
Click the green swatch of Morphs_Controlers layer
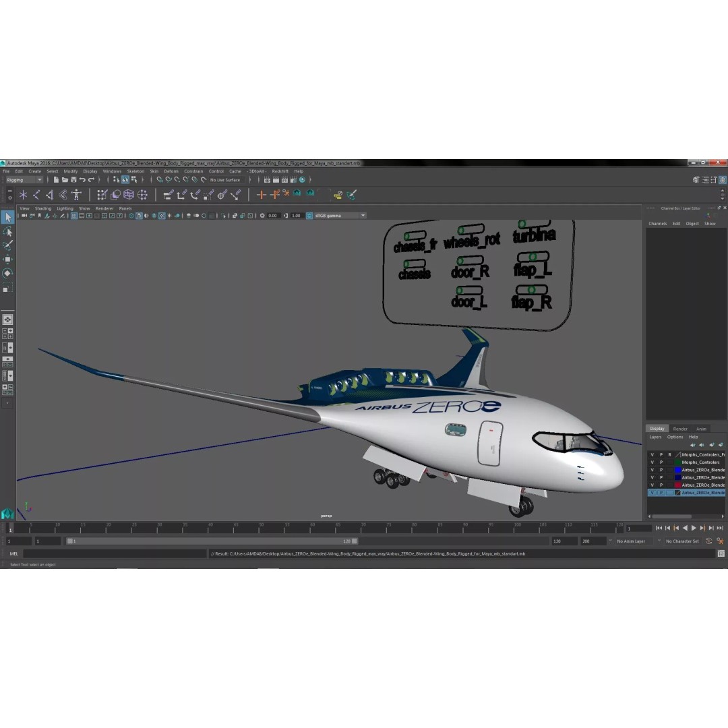(x=677, y=462)
